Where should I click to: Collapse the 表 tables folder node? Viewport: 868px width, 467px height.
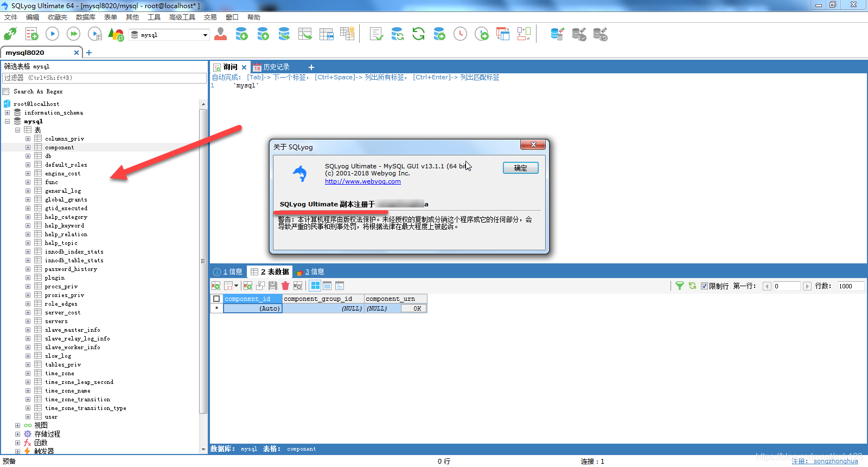[x=18, y=130]
